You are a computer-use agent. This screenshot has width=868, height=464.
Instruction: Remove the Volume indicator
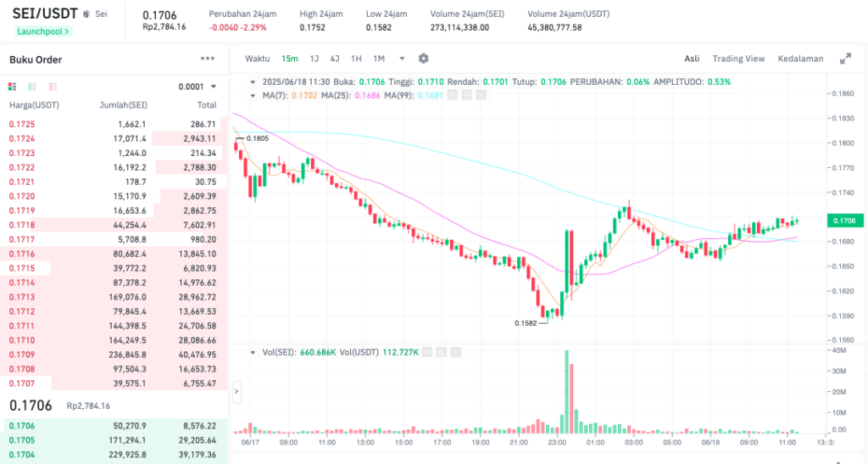pos(455,352)
